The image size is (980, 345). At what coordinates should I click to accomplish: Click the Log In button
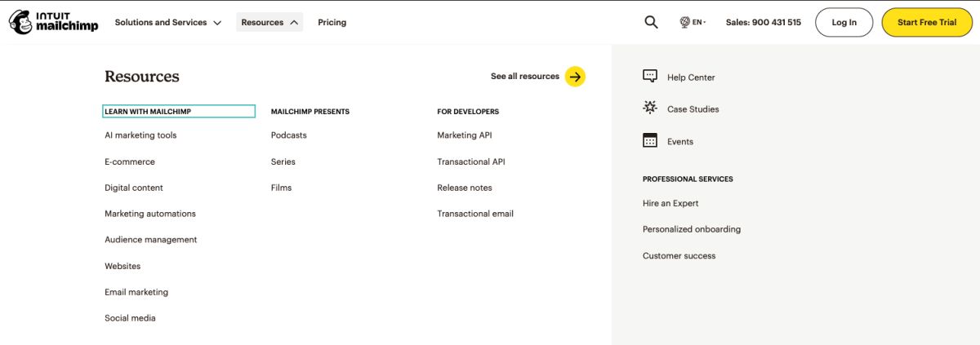coord(844,23)
